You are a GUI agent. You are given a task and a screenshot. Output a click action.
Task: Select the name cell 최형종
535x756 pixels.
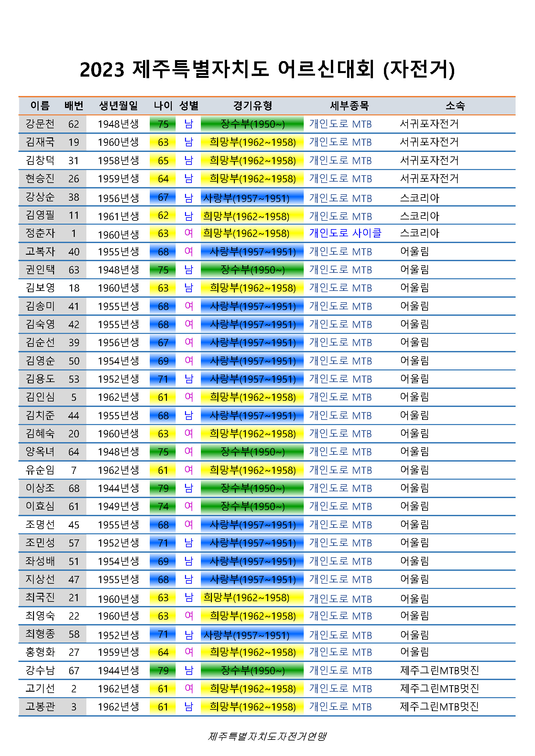click(x=40, y=634)
